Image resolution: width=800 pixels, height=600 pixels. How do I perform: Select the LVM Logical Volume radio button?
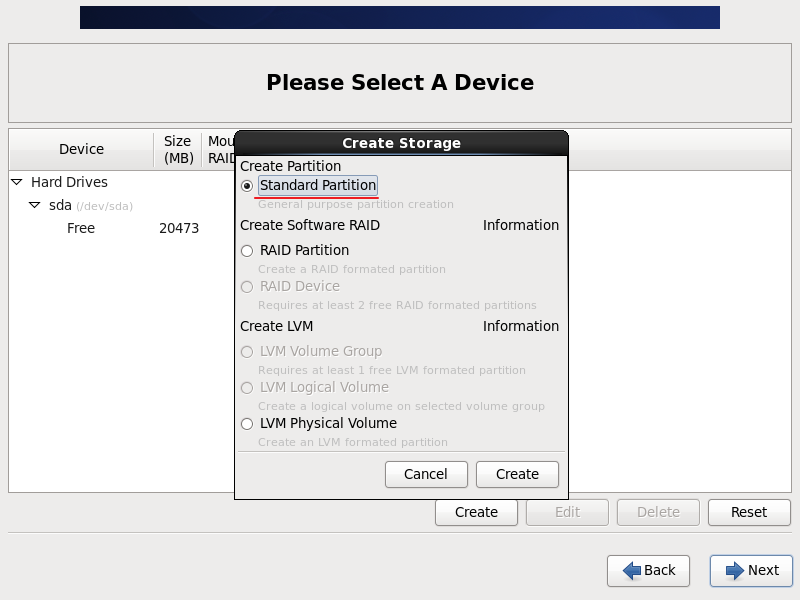[x=247, y=388]
